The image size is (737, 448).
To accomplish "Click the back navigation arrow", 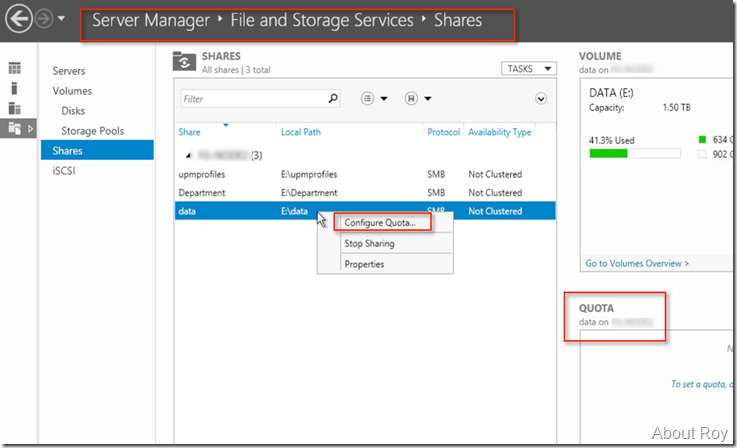I will 17,19.
